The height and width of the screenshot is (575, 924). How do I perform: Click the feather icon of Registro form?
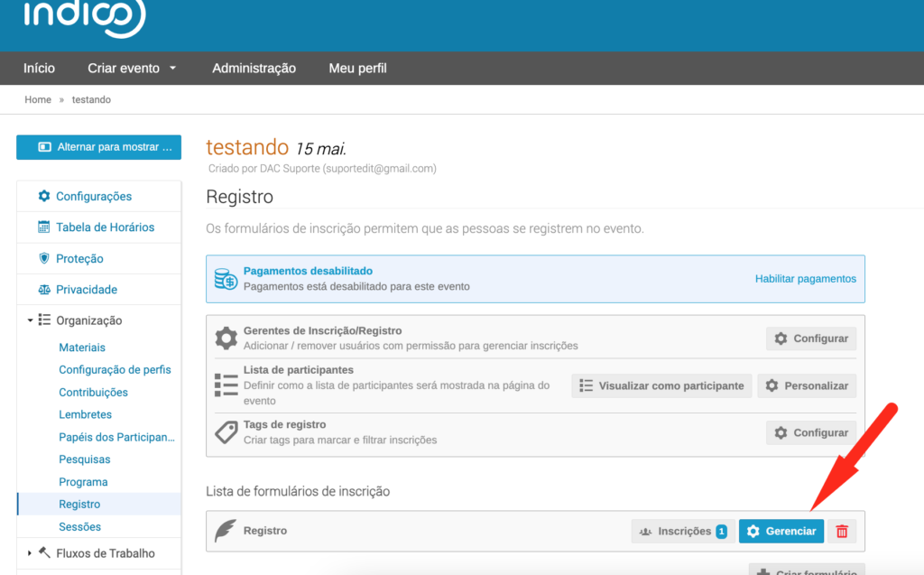tap(225, 531)
